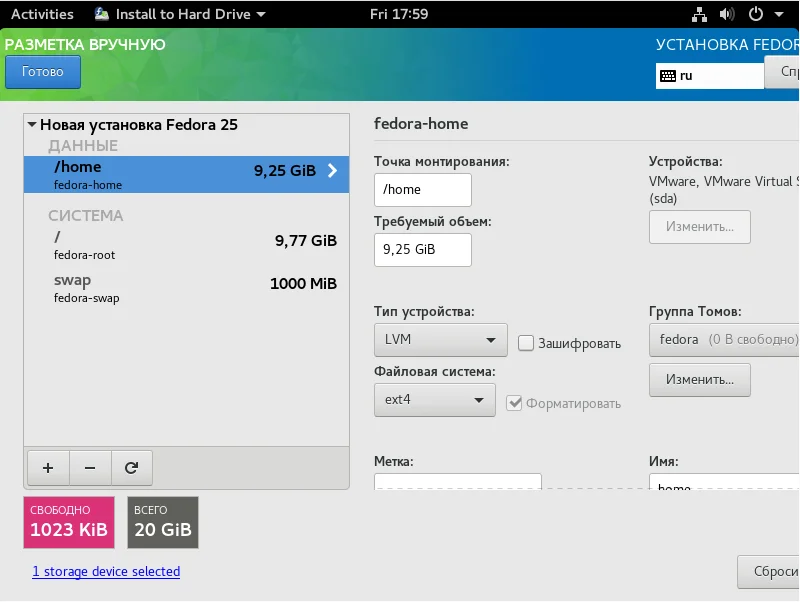Image resolution: width=800 pixels, height=602 pixels.
Task: Click the Точка монтирования /home input field
Action: click(x=422, y=190)
